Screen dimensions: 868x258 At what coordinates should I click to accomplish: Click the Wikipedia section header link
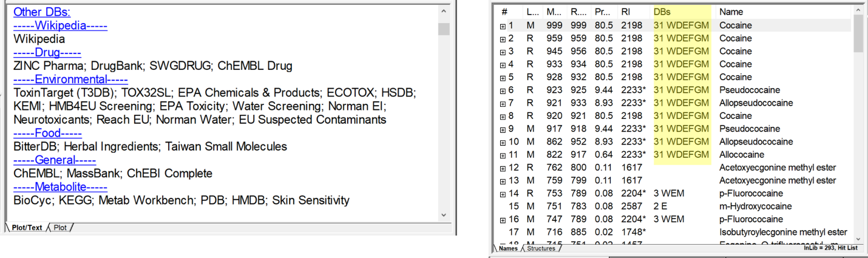pos(60,25)
